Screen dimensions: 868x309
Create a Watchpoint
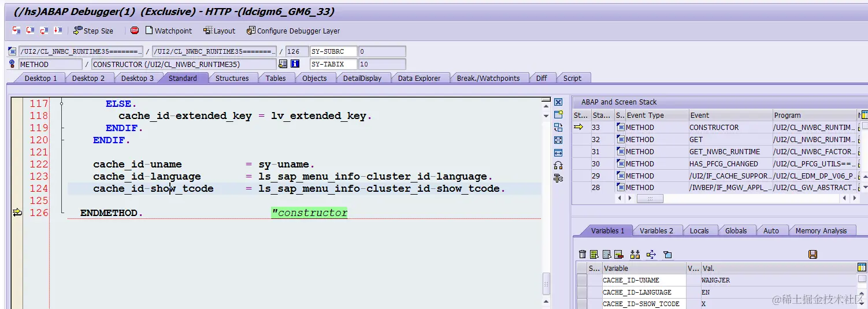pos(168,31)
